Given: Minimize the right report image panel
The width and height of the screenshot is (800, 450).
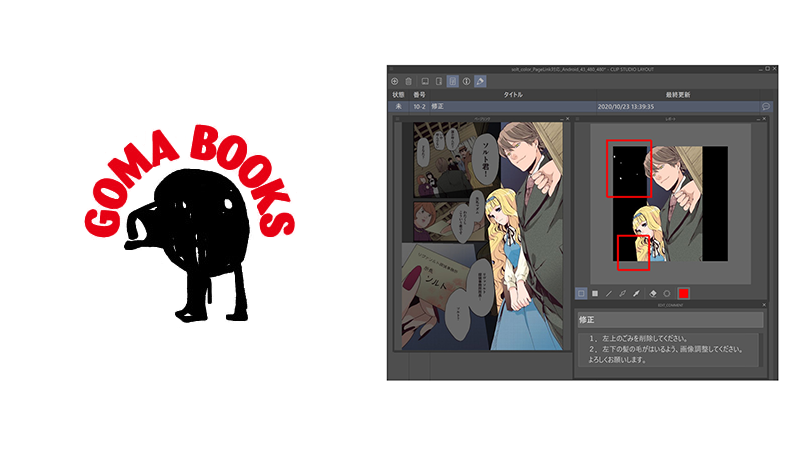Looking at the screenshot, I should tap(758, 119).
